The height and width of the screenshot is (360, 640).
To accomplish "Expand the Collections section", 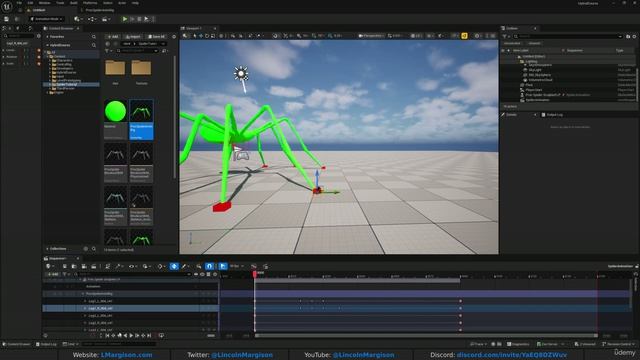I will (47, 249).
